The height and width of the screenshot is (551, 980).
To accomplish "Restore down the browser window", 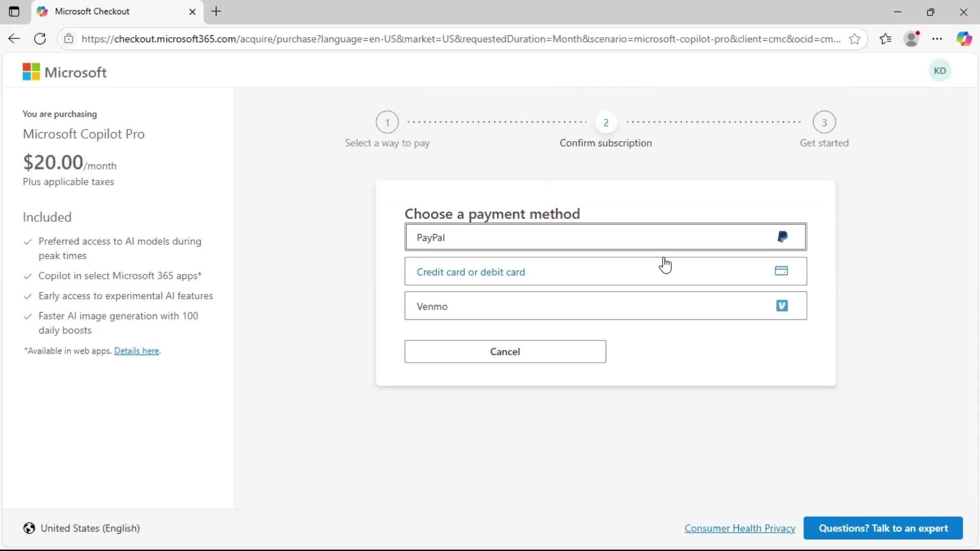I will (x=930, y=12).
